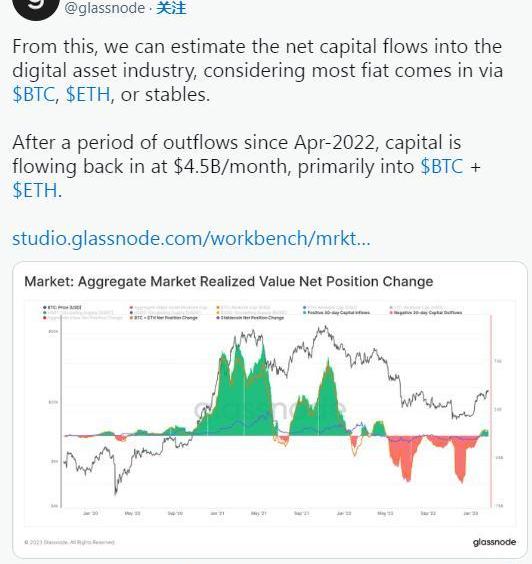The height and width of the screenshot is (564, 532).
Task: Follow glassnode via the 关注 link
Action: click(x=171, y=8)
